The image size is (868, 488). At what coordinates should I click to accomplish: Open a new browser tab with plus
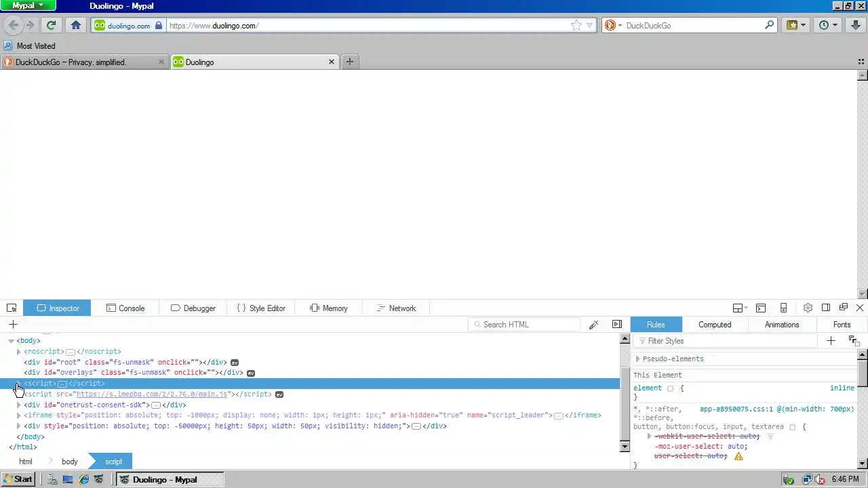(350, 62)
